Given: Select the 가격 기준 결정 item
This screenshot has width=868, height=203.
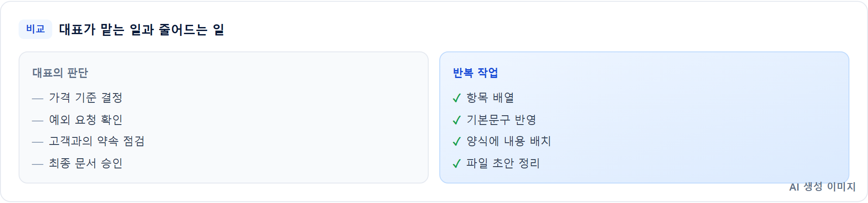Looking at the screenshot, I should (x=86, y=98).
